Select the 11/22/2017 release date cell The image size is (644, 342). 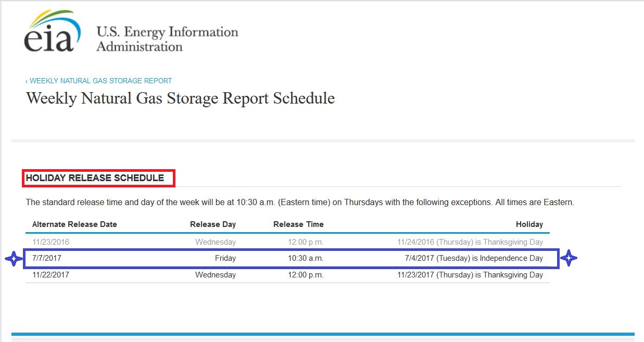(50, 275)
